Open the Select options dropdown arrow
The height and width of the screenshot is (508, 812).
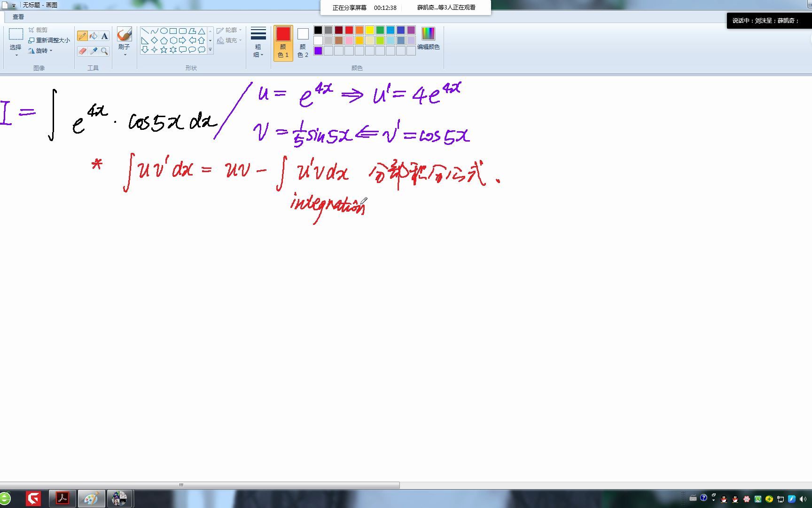[16, 55]
